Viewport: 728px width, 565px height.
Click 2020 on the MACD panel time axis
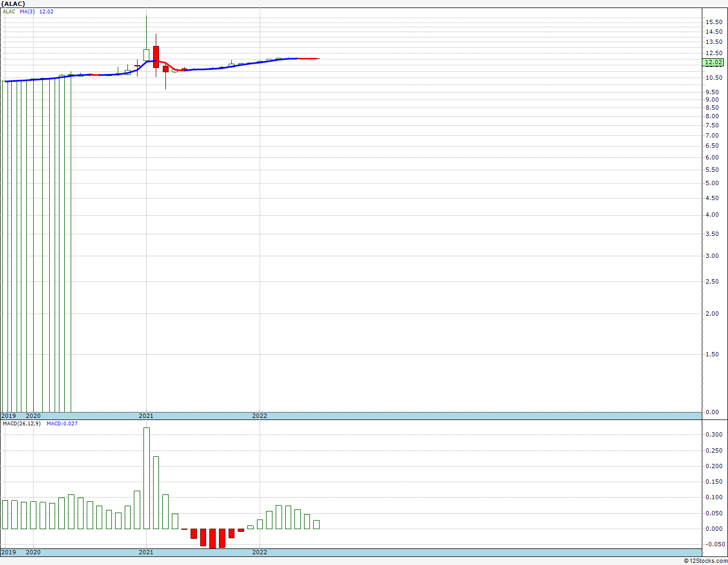33,552
